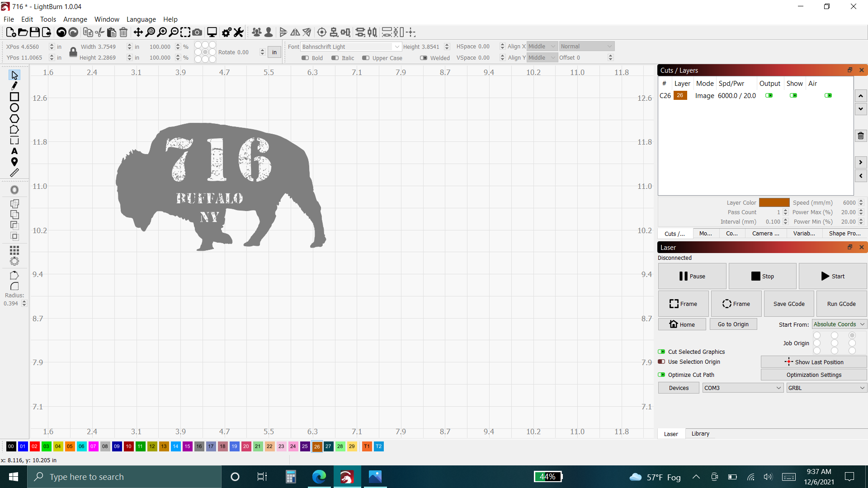This screenshot has height=488, width=868.
Task: Click the Open file folder icon
Action: tap(23, 32)
